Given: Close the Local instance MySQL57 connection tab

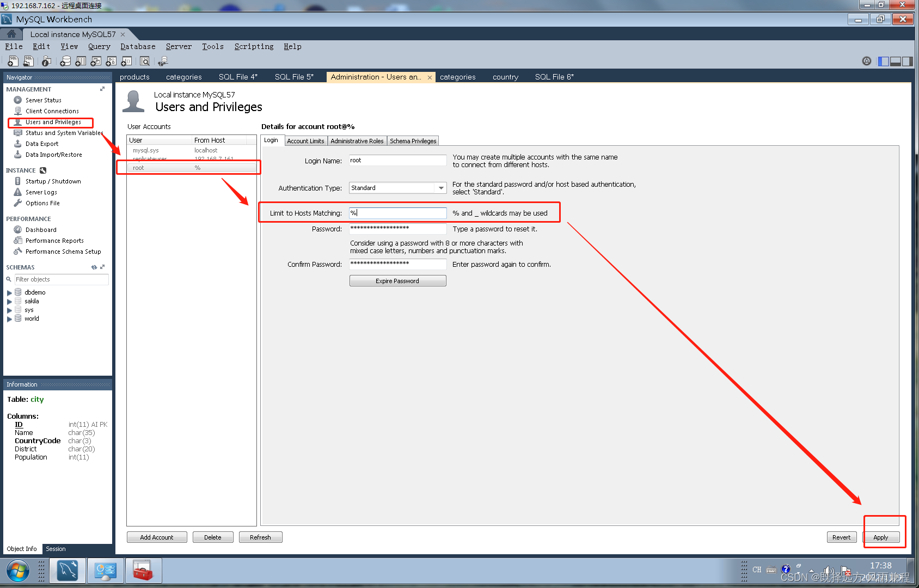Looking at the screenshot, I should [122, 34].
